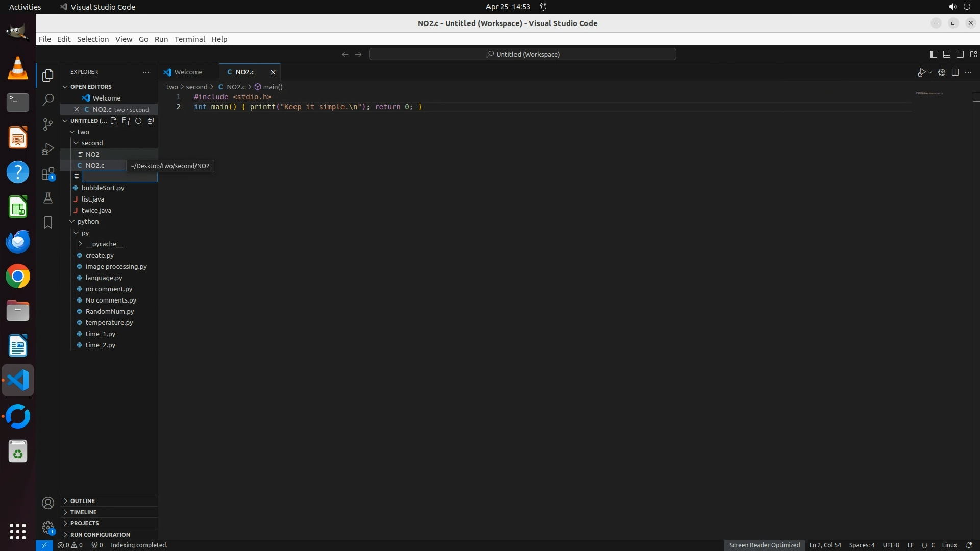980x551 pixels.
Task: Open the Testing flask view
Action: 48,198
